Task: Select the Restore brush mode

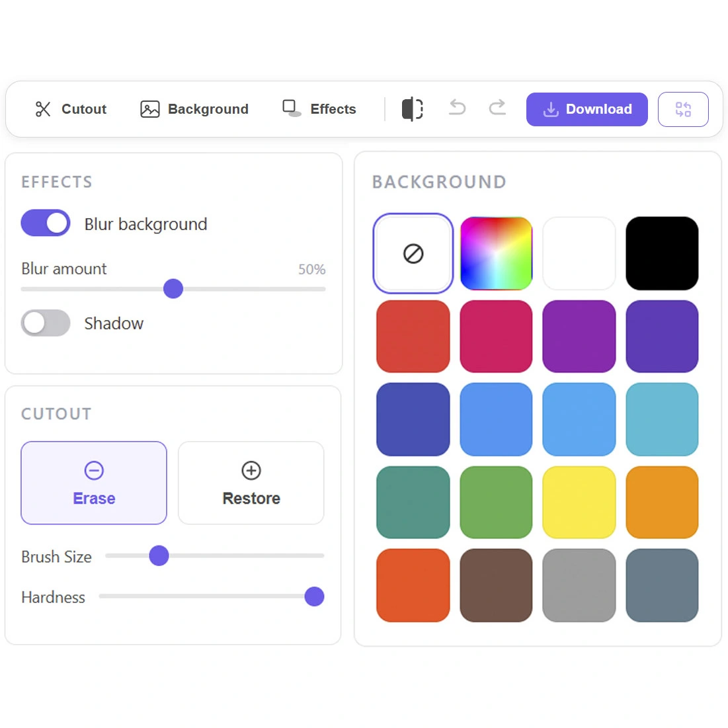Action: [251, 483]
